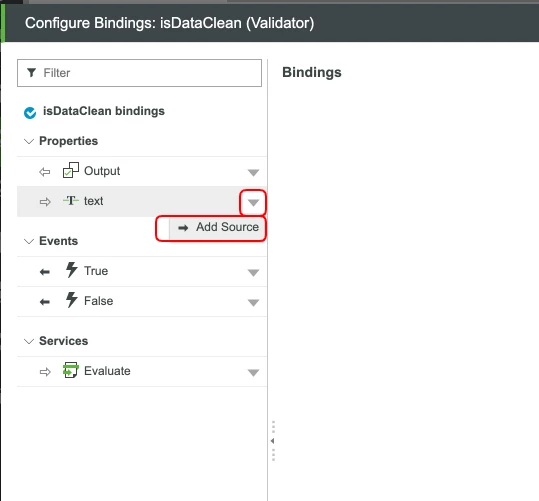Click the panel splitter collapse arrow

(272, 441)
